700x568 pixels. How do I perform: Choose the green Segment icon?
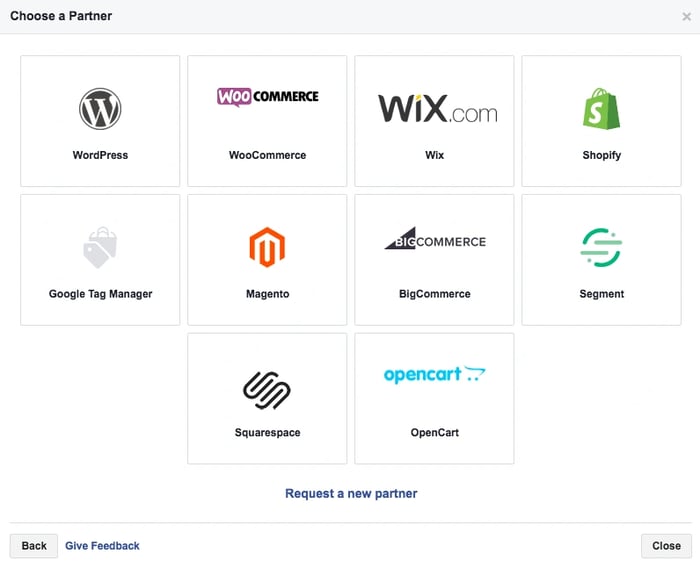(601, 247)
